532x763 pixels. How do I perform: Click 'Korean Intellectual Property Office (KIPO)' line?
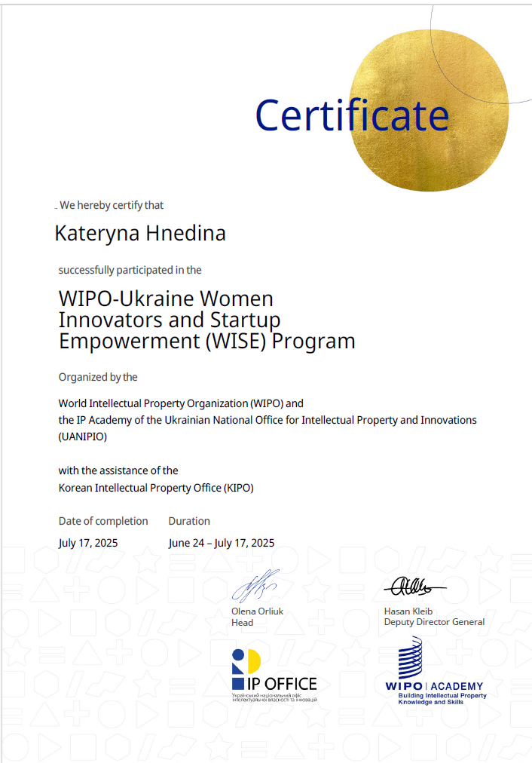coord(156,488)
